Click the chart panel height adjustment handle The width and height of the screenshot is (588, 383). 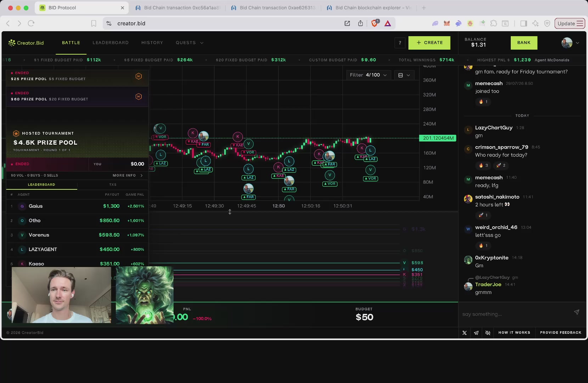point(230,212)
